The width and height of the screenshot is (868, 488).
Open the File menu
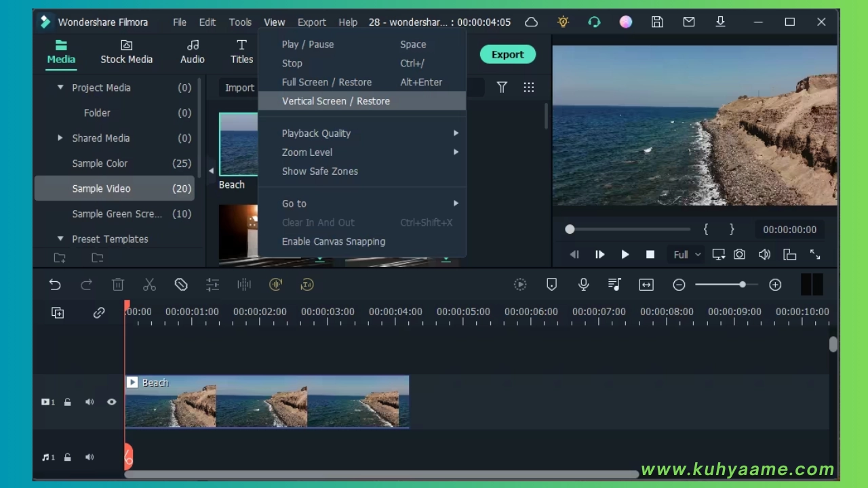(180, 22)
